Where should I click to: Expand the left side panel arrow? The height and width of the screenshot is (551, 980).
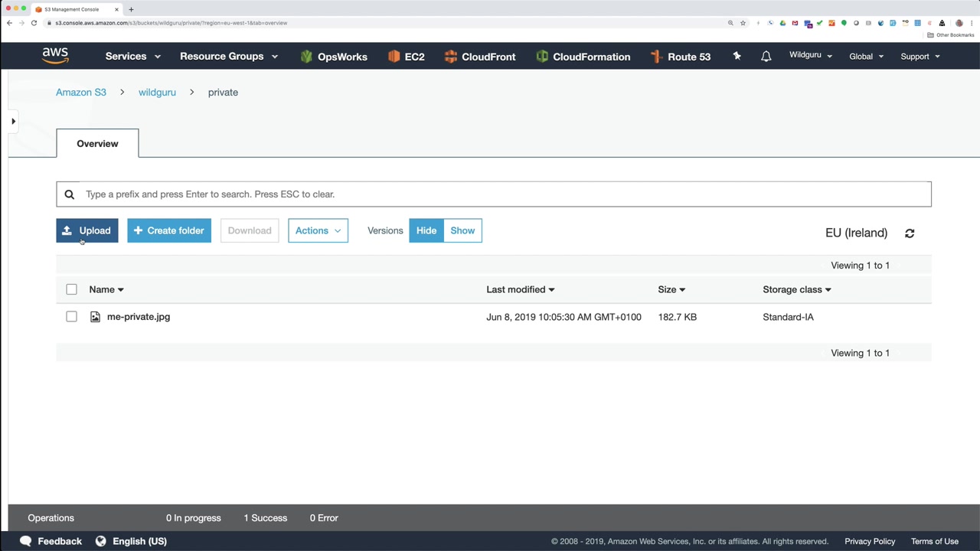[13, 121]
